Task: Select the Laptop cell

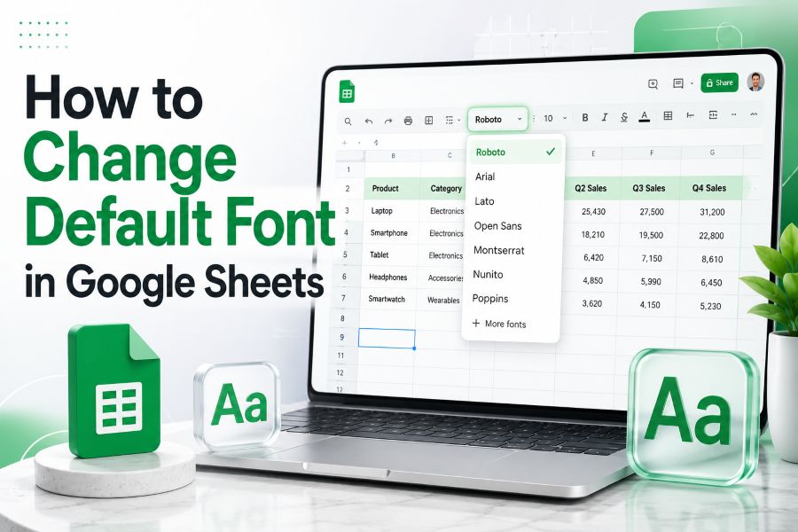Action: (391, 211)
